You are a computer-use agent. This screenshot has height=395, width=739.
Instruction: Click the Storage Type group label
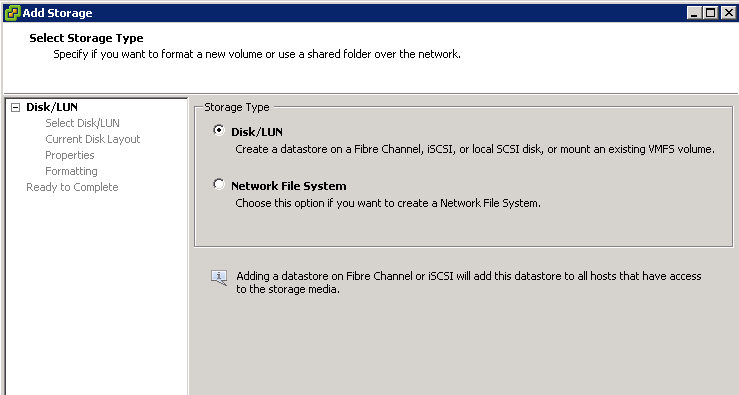pyautogui.click(x=237, y=107)
